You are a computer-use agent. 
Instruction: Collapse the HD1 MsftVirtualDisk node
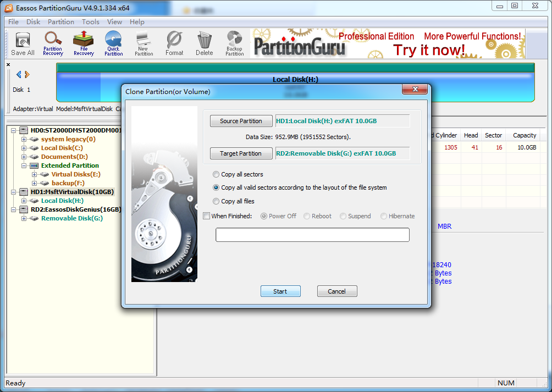[13, 192]
